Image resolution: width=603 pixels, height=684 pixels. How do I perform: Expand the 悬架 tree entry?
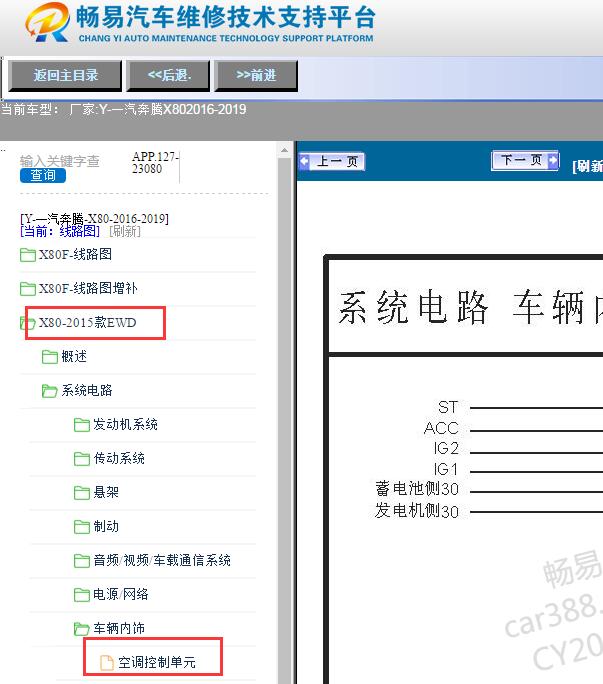point(106,492)
